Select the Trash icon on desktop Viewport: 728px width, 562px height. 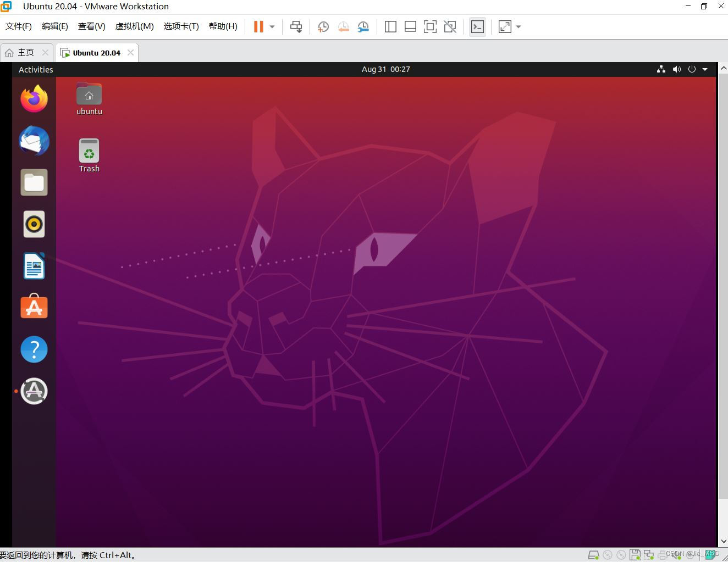89,156
